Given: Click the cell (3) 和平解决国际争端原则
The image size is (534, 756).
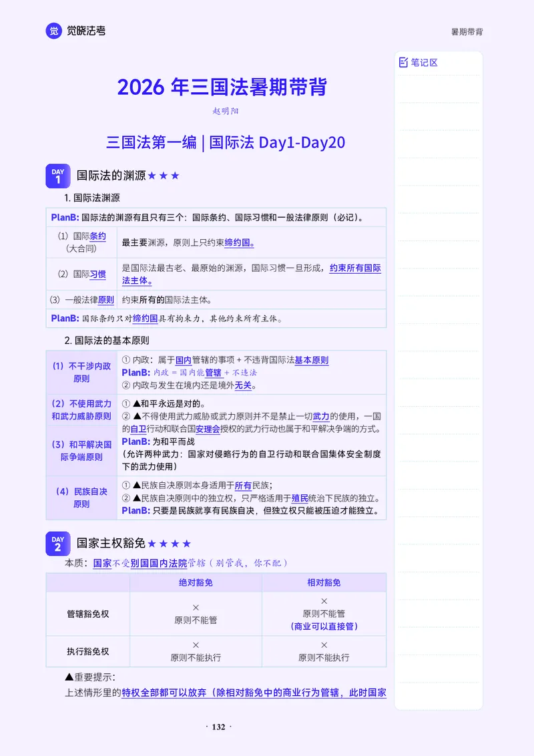Looking at the screenshot, I should 81,450.
